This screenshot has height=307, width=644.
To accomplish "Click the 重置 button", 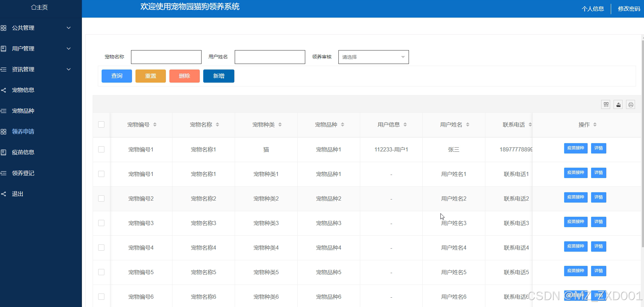I will coord(151,76).
